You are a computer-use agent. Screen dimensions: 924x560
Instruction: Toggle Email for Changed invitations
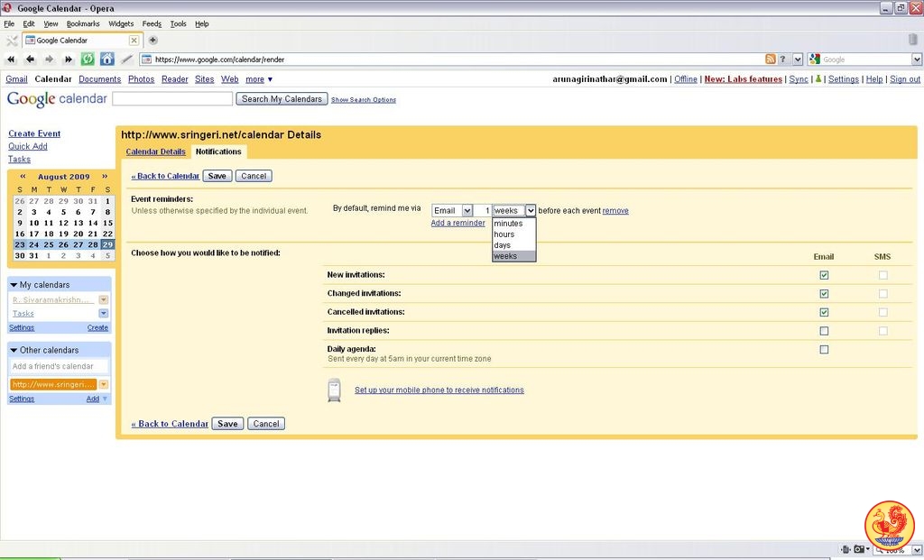(x=824, y=294)
